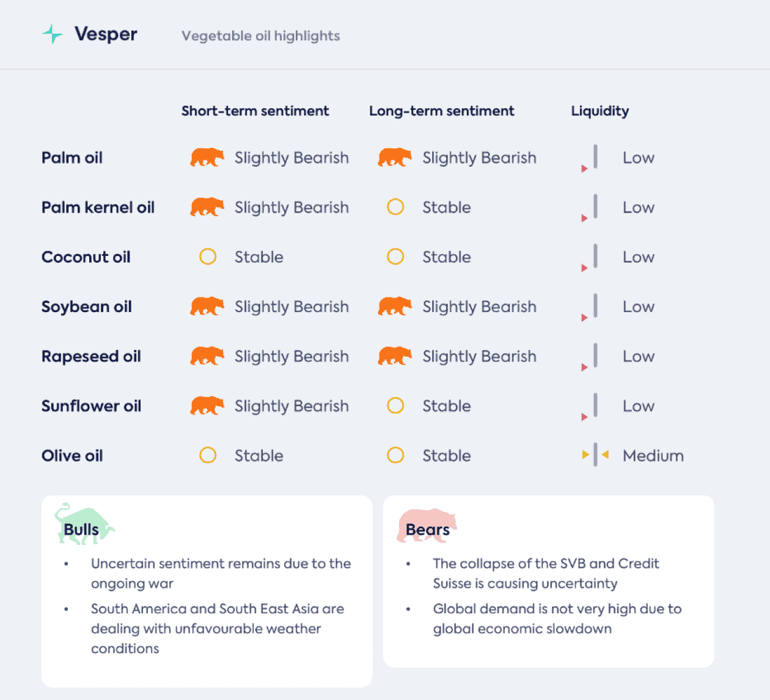The width and height of the screenshot is (770, 700).
Task: Click the Vegetable oil highlights title
Action: (x=261, y=36)
